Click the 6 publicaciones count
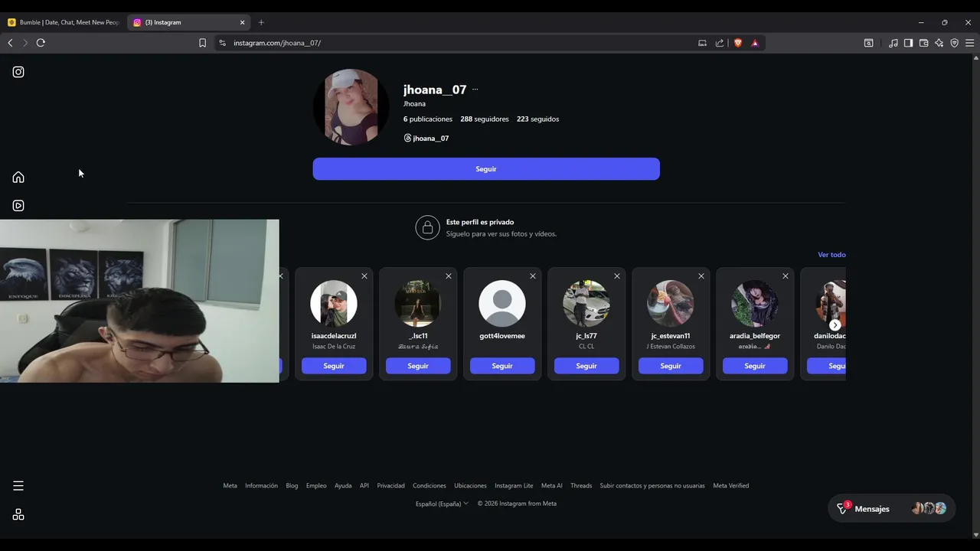The width and height of the screenshot is (980, 551). 428,119
